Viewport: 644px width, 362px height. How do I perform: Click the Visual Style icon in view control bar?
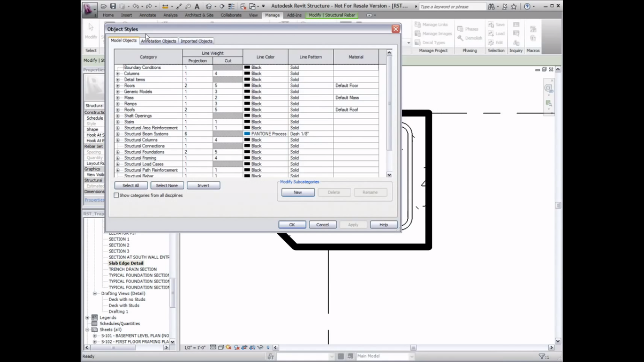pyautogui.click(x=221, y=347)
